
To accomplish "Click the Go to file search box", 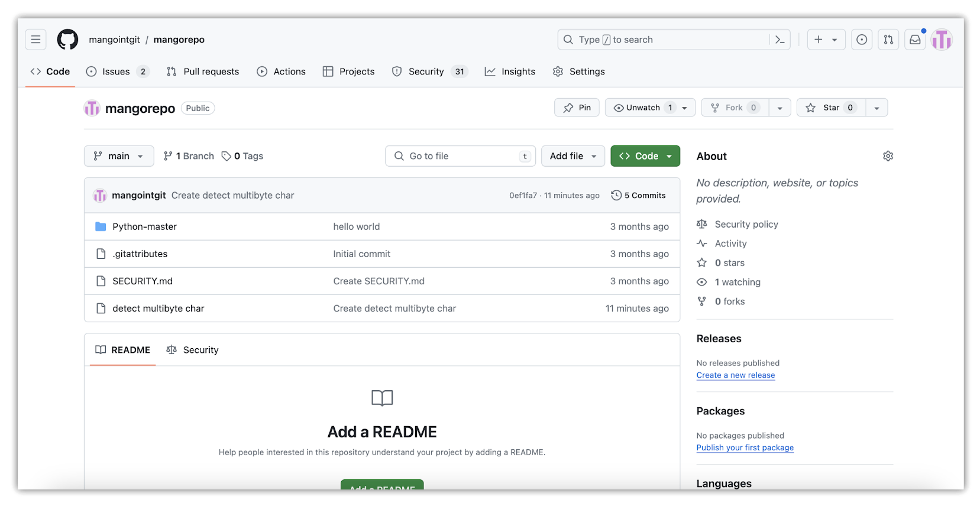I will [461, 156].
